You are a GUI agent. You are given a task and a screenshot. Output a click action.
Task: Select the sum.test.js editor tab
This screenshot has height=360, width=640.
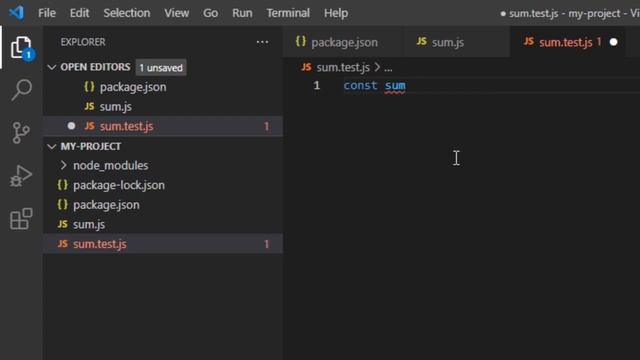coord(567,42)
